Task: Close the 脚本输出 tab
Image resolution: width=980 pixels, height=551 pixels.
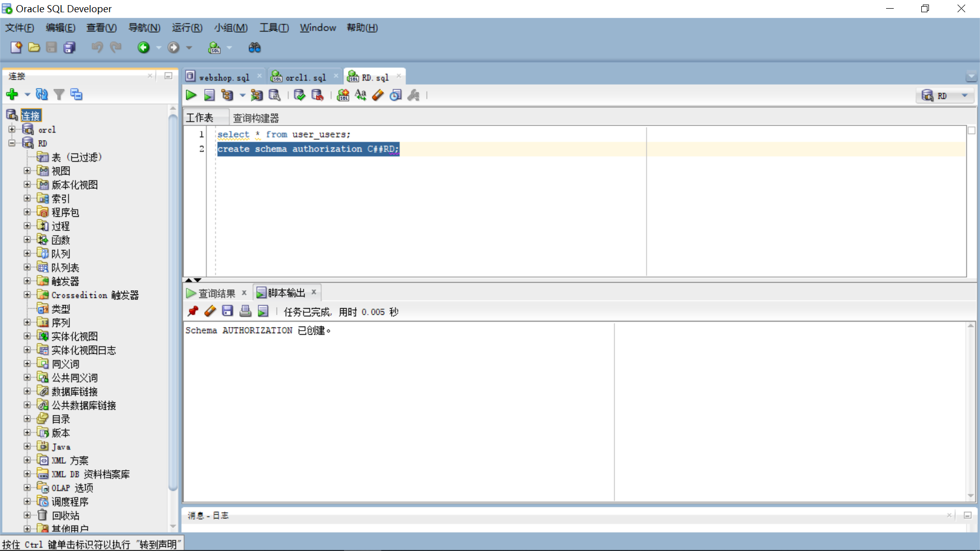Action: (314, 292)
